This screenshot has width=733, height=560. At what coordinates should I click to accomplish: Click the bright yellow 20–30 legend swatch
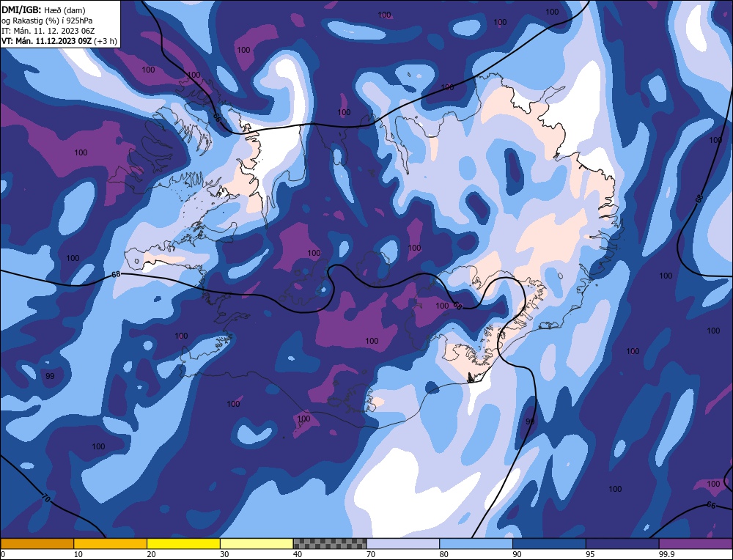tap(183, 543)
